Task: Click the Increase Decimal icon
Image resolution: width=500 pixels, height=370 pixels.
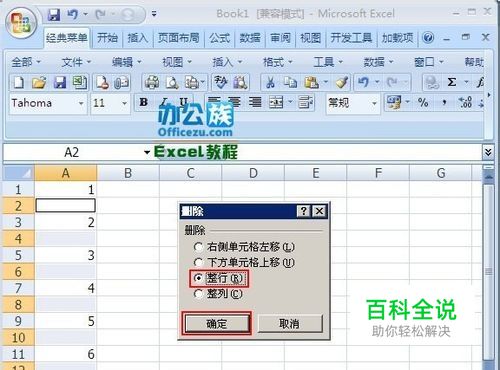Action: click(465, 102)
